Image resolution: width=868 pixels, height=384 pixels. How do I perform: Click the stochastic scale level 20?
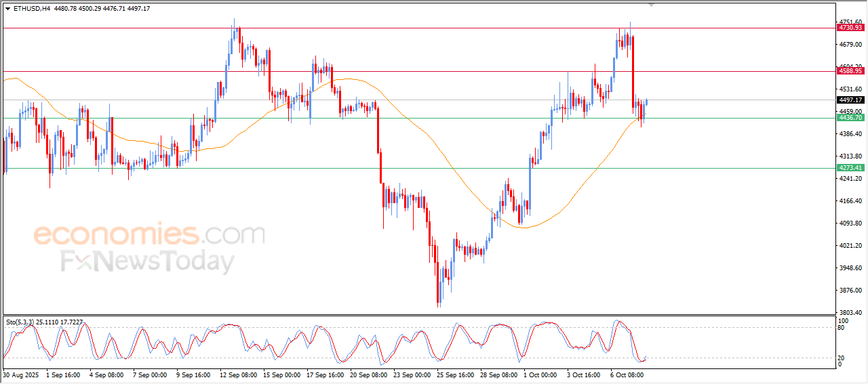pyautogui.click(x=842, y=358)
